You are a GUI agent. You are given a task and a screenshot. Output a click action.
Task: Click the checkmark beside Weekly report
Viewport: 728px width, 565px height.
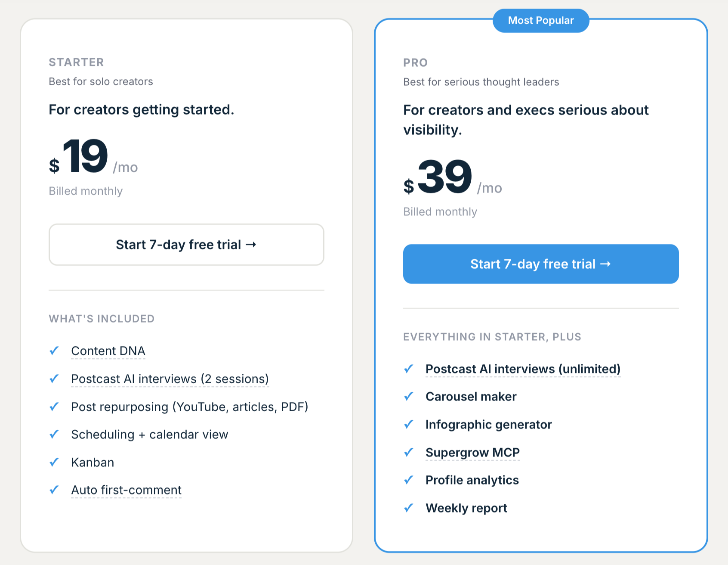tap(409, 508)
